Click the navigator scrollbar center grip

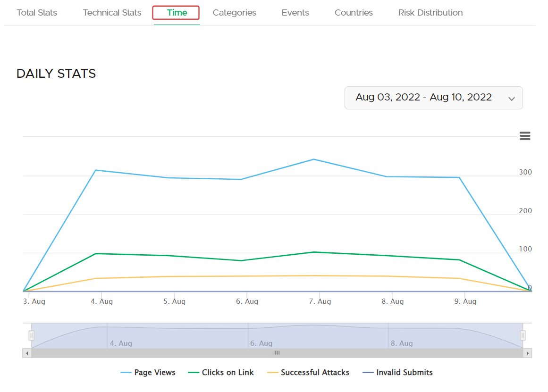point(277,353)
